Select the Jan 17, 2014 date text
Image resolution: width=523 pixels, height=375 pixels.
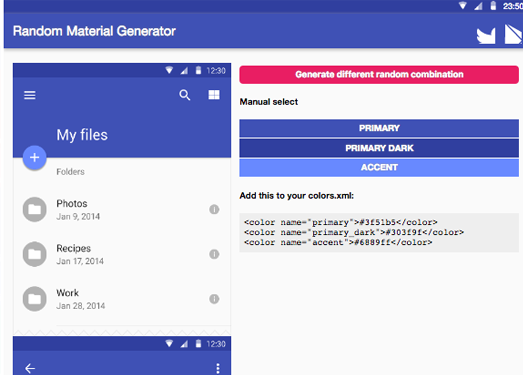coord(80,261)
